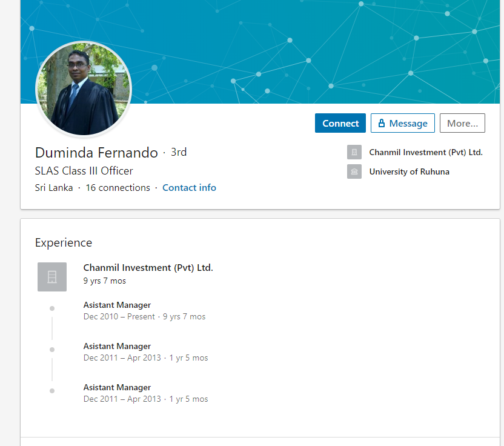The height and width of the screenshot is (446, 504).
Task: Click the school icon beside University of Ruhuna
Action: [x=354, y=171]
